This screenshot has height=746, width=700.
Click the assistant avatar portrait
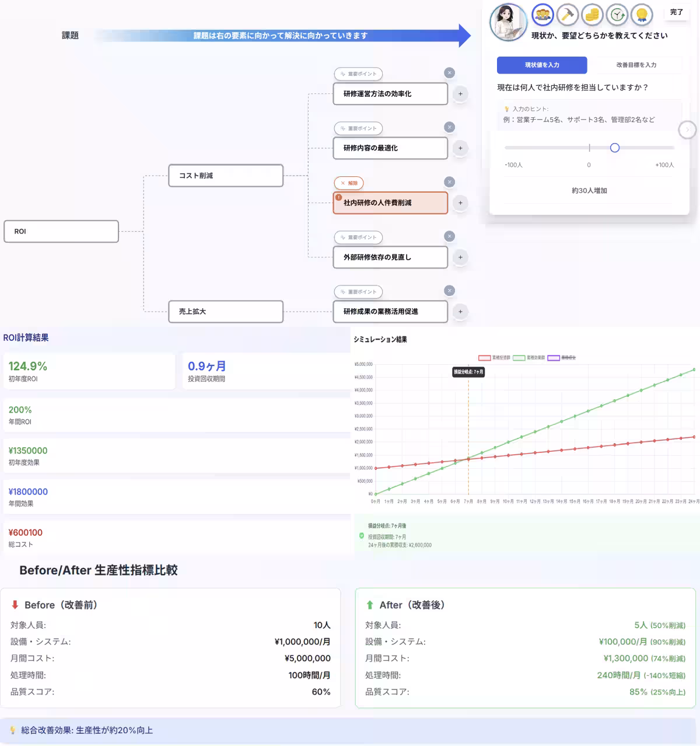tap(508, 22)
